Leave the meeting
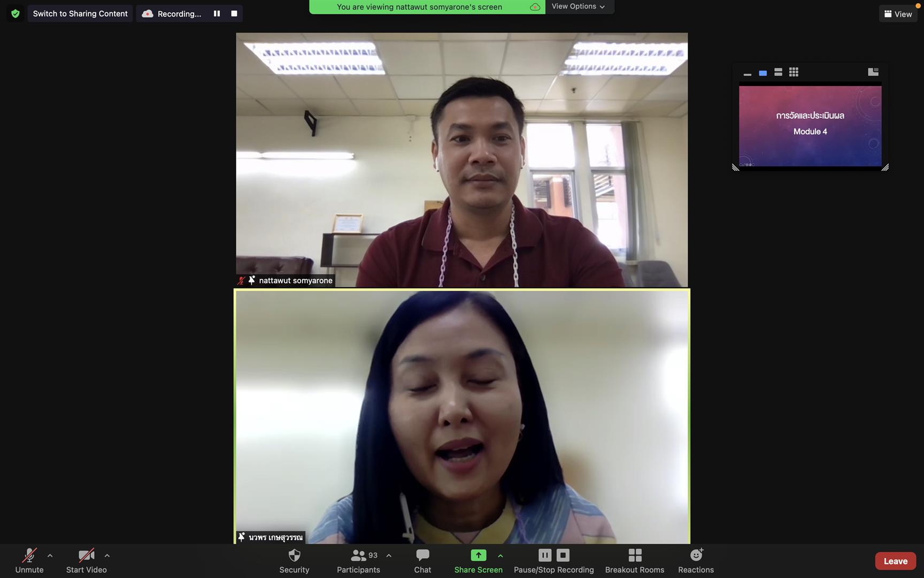The width and height of the screenshot is (924, 578). point(895,561)
